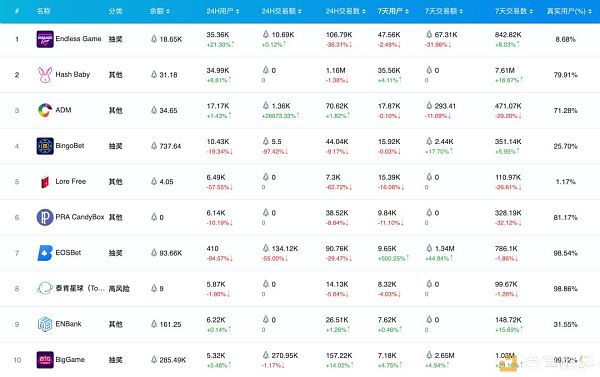This screenshot has height=377, width=600.
Task: Open the Hash Baby rabbit icon
Action: coord(45,75)
